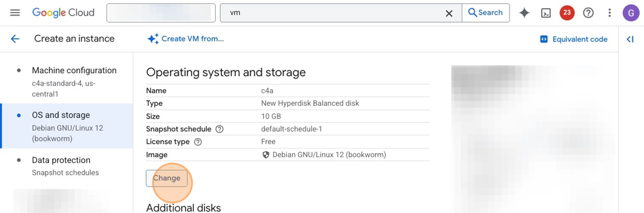The width and height of the screenshot is (644, 213).
Task: Clear the search field with the X icon
Action: tap(449, 13)
